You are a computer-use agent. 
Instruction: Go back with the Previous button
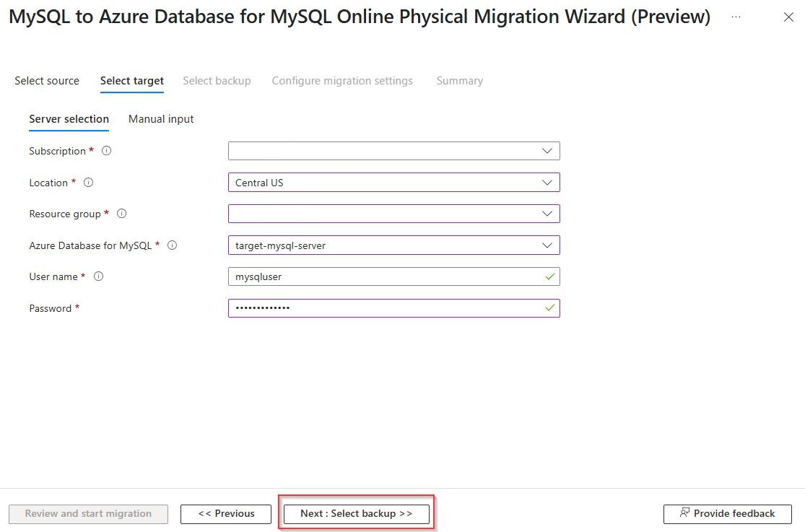[226, 513]
